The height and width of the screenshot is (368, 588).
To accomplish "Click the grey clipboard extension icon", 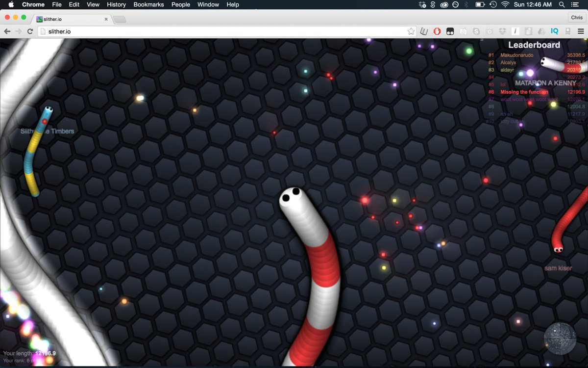I will click(x=528, y=31).
